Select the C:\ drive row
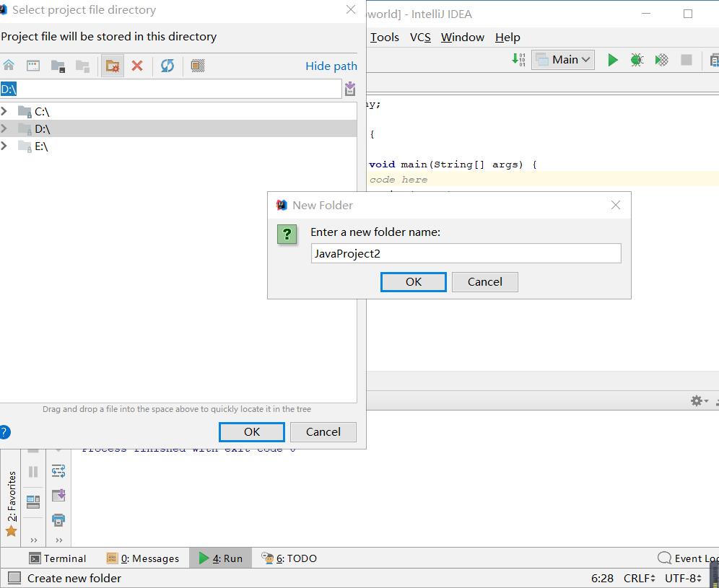 pyautogui.click(x=178, y=111)
